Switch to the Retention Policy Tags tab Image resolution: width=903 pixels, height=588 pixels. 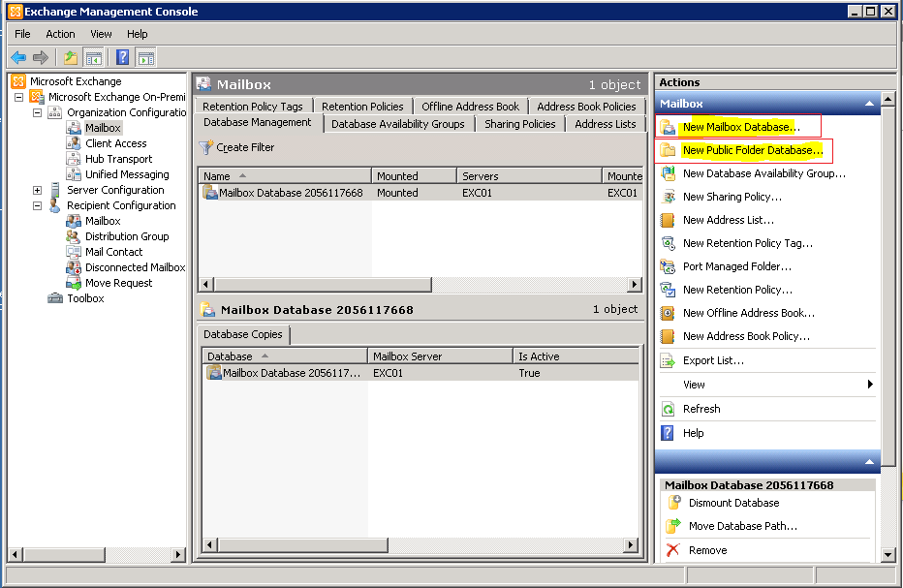point(253,107)
